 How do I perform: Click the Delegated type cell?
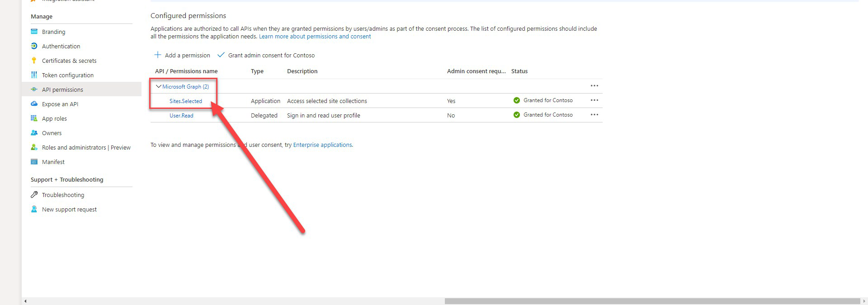pos(264,115)
